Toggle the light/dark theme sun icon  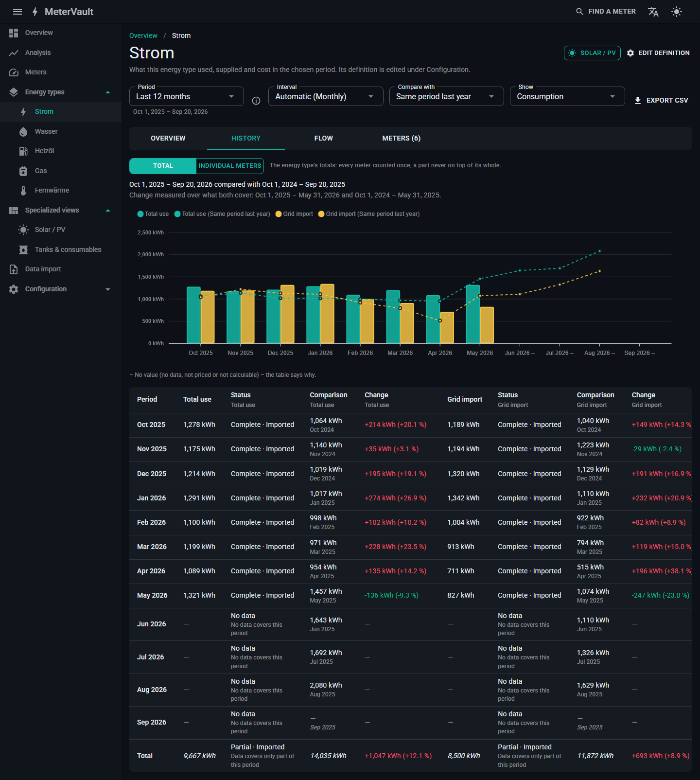[x=677, y=12]
